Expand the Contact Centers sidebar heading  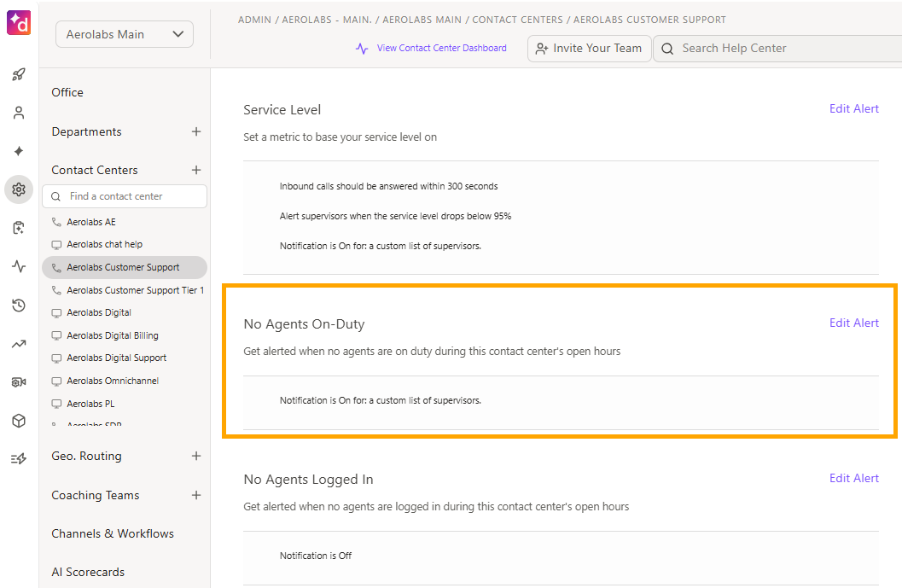95,170
